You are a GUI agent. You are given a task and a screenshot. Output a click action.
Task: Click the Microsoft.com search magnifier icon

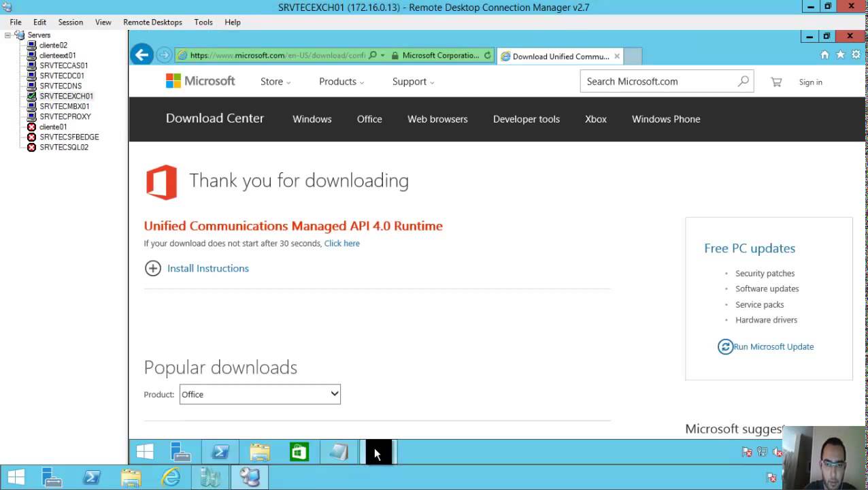744,81
